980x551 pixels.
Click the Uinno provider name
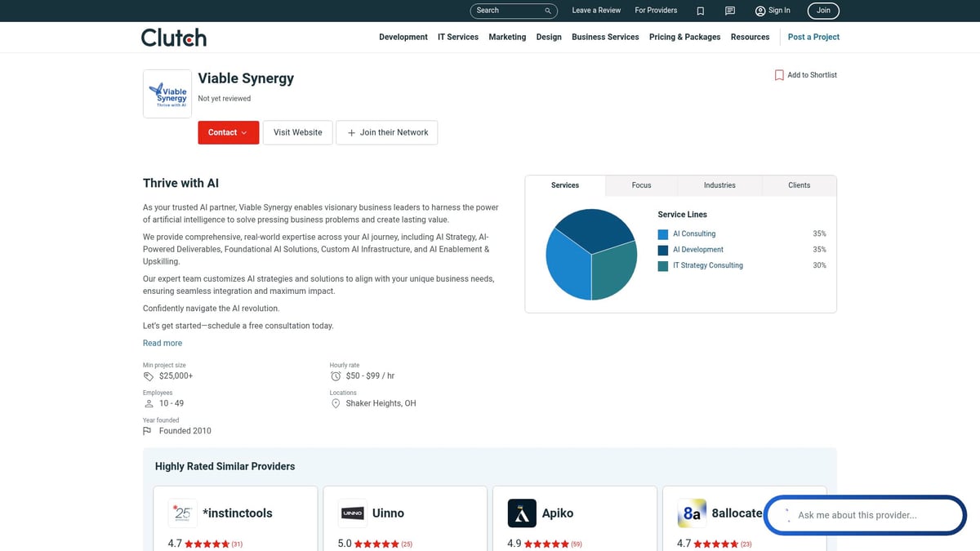[388, 513]
